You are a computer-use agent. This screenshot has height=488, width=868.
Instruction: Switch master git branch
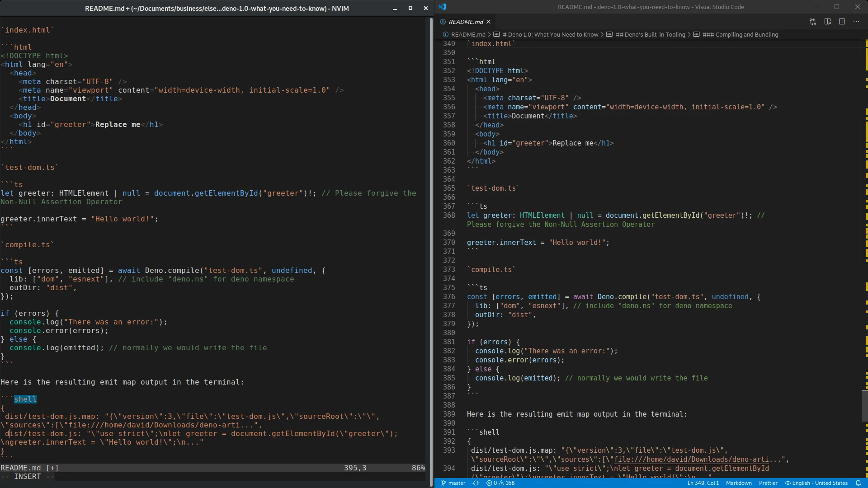coord(453,483)
